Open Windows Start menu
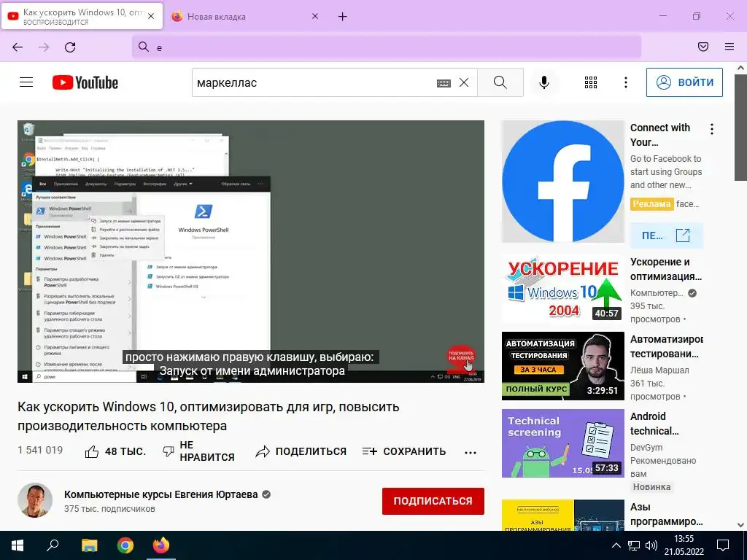The width and height of the screenshot is (747, 560). tap(18, 545)
